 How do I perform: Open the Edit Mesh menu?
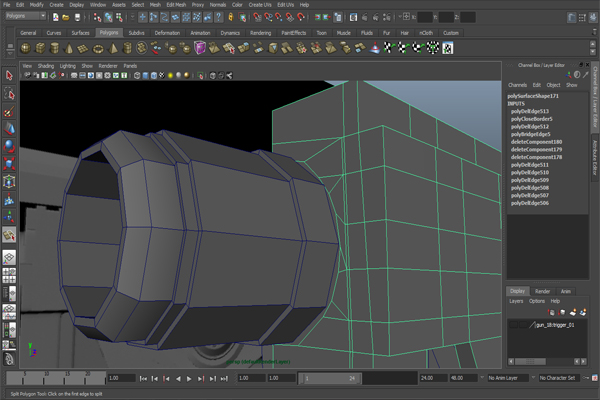tap(176, 5)
